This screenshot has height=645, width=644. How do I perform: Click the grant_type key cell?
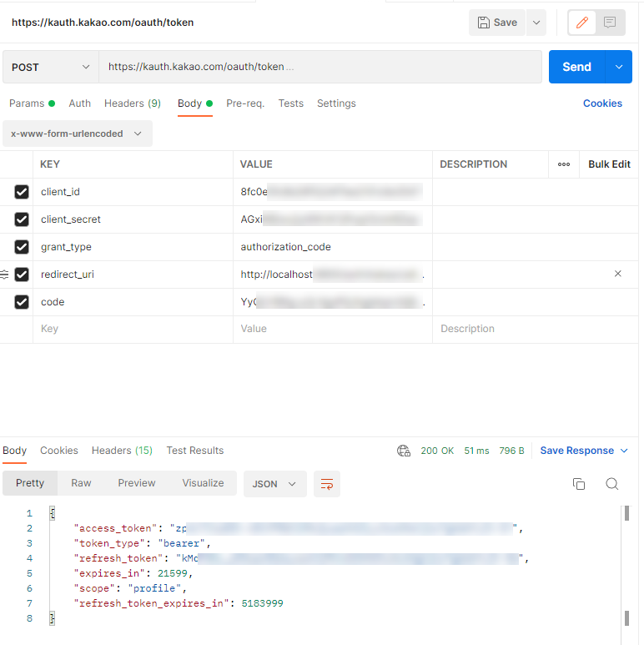pos(133,247)
